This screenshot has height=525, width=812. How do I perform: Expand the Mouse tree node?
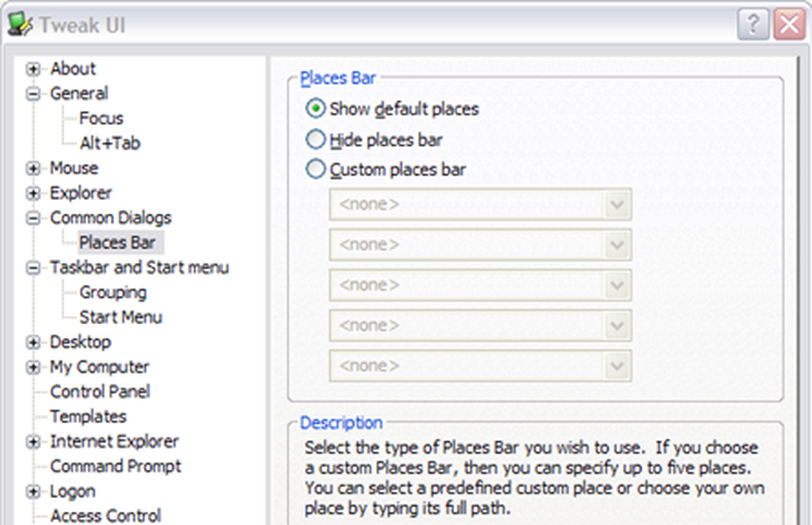point(33,168)
